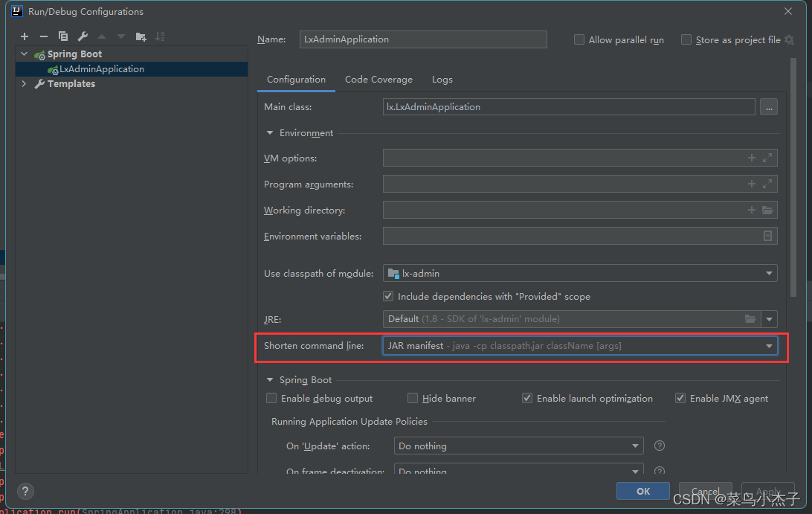Image resolution: width=812 pixels, height=514 pixels.
Task: Close Run/Debug Configurations dialog
Action: (788, 11)
